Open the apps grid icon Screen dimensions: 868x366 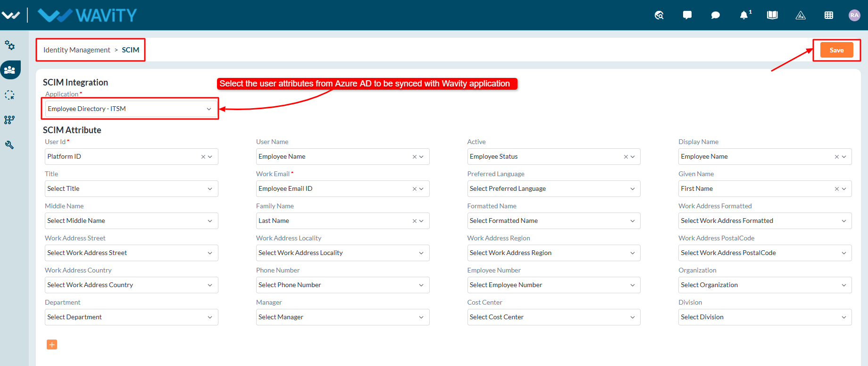(829, 15)
